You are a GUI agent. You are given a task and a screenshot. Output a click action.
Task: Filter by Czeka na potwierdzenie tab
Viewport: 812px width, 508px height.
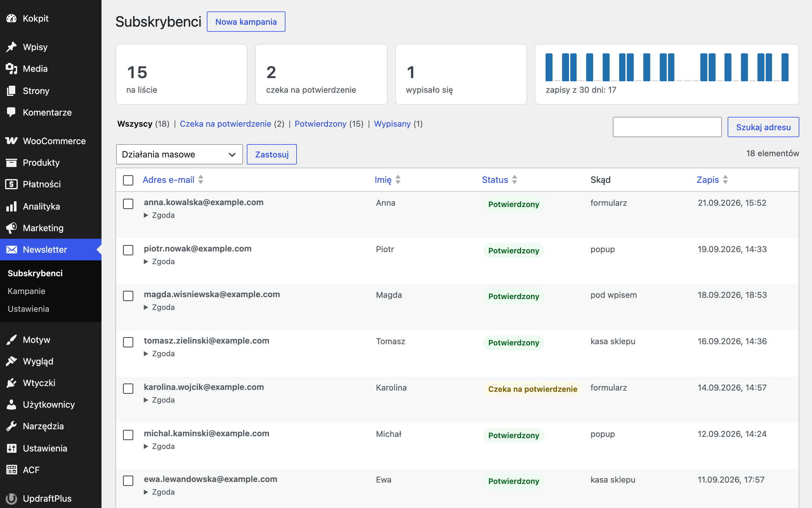point(226,124)
